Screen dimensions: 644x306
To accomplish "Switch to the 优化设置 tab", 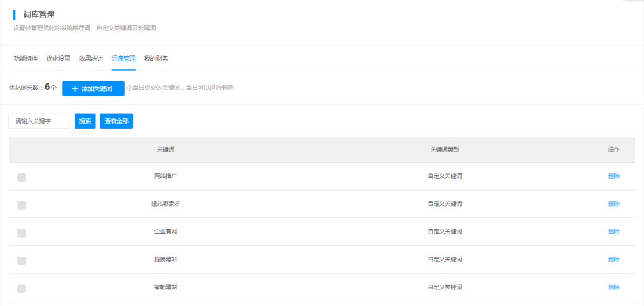I will point(58,58).
